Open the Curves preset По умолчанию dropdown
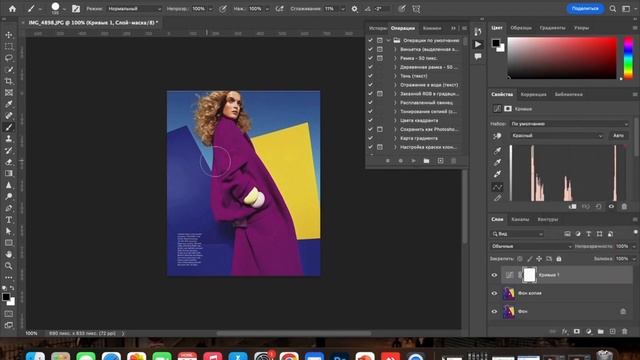 569,124
